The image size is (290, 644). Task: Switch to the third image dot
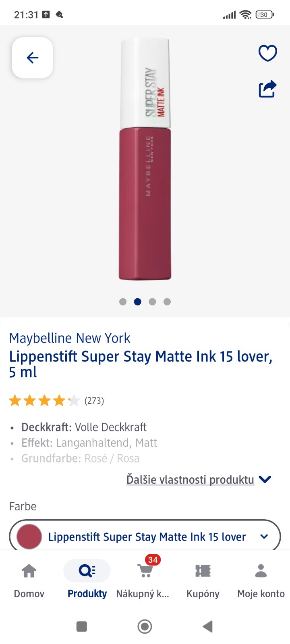coord(152,302)
